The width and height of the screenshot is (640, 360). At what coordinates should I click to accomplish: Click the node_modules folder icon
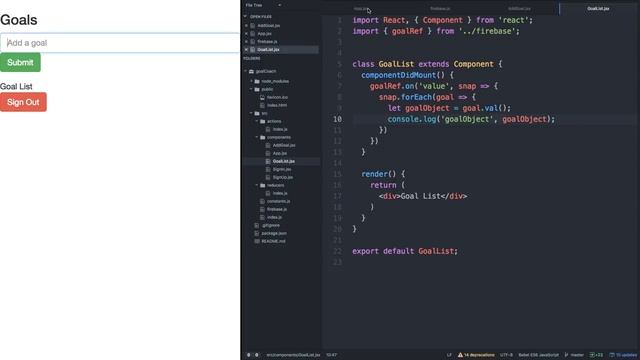coord(257,81)
